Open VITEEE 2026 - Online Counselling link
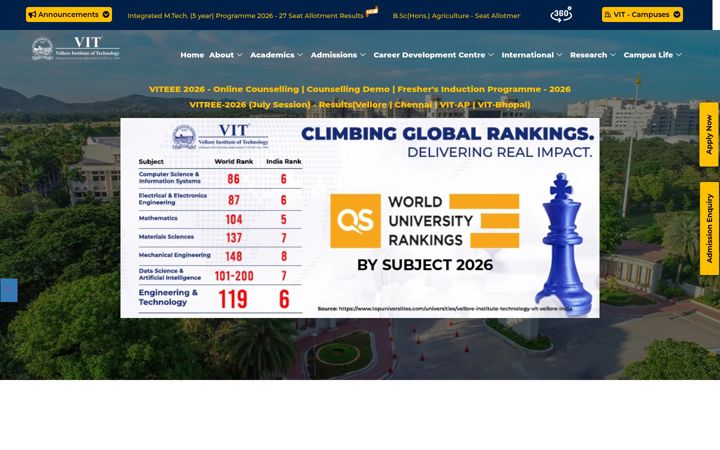This screenshot has height=450, width=720. pos(224,89)
